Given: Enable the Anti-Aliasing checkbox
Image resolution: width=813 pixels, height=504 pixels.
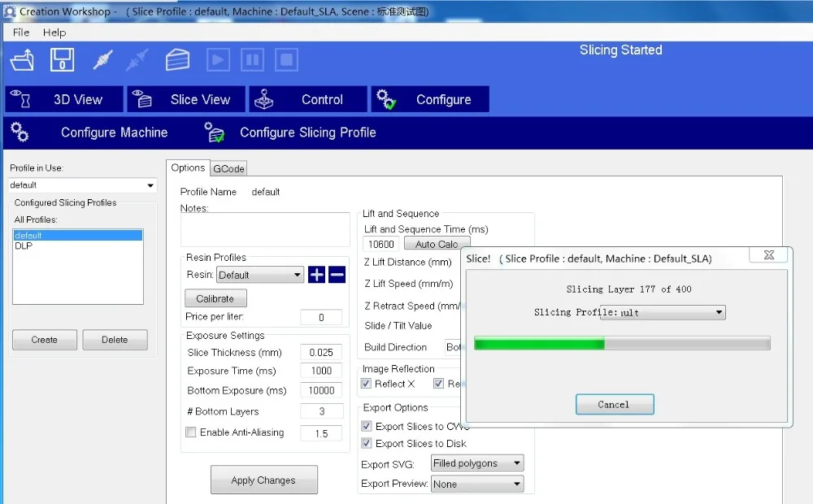Looking at the screenshot, I should click(x=191, y=432).
